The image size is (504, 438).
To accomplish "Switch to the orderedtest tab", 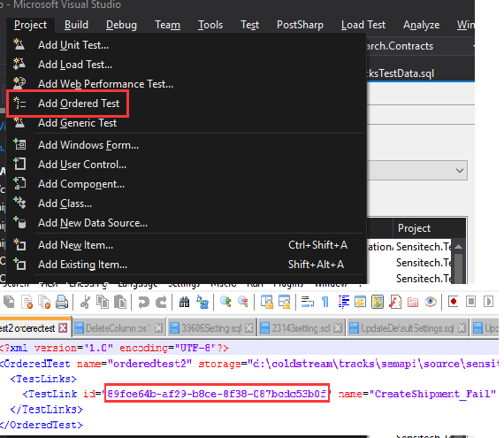I will click(x=29, y=328).
